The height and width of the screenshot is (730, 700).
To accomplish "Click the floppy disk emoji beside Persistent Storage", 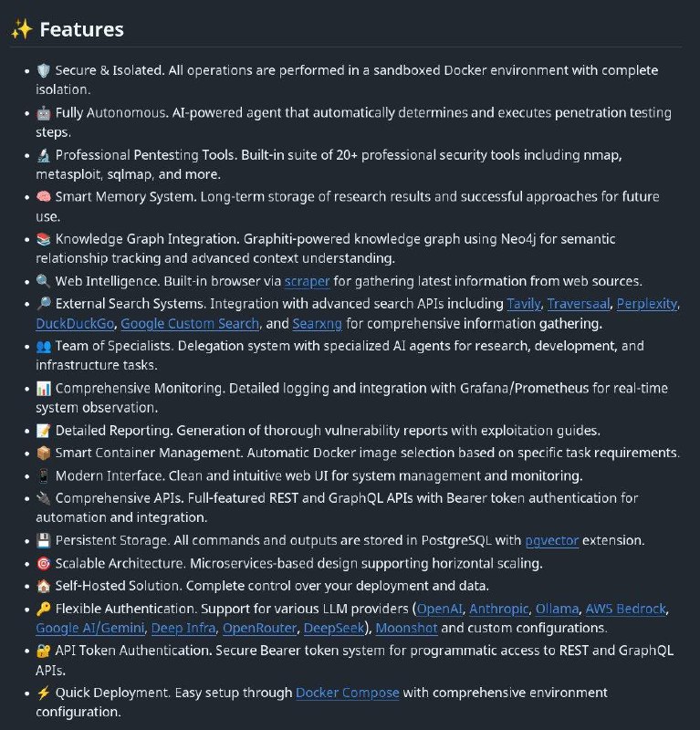I will [x=44, y=541].
